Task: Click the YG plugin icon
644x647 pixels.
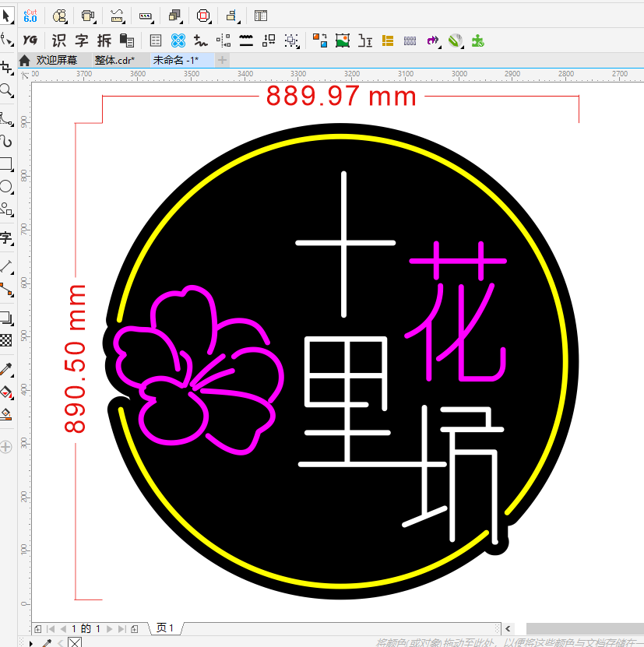Action: [x=30, y=40]
